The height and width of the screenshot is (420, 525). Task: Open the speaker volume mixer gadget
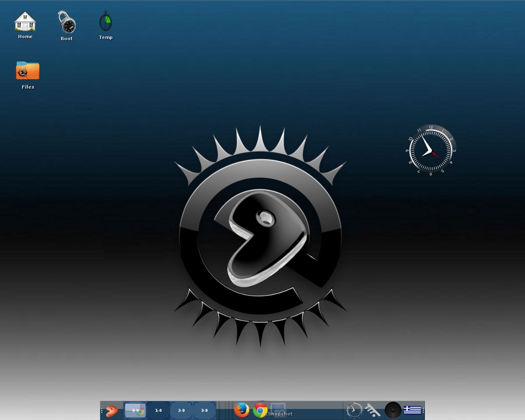[x=393, y=410]
